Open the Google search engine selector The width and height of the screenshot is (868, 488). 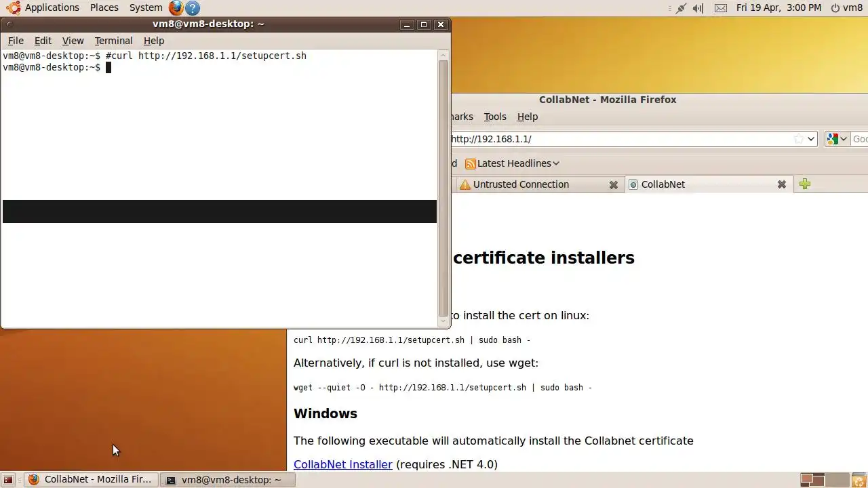pos(837,139)
